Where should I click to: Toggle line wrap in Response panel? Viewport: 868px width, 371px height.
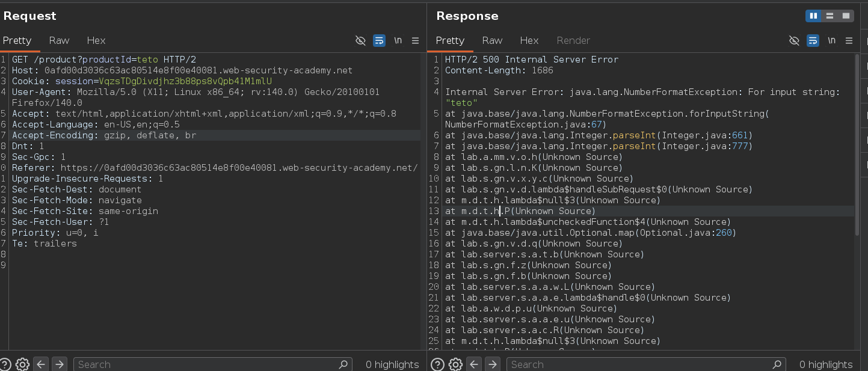click(x=813, y=40)
